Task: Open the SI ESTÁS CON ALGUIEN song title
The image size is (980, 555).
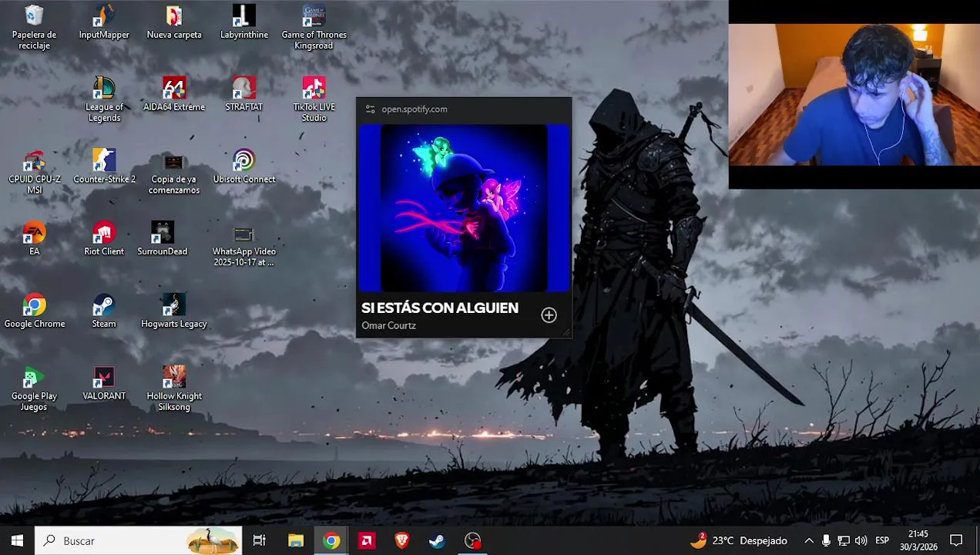Action: (x=440, y=308)
